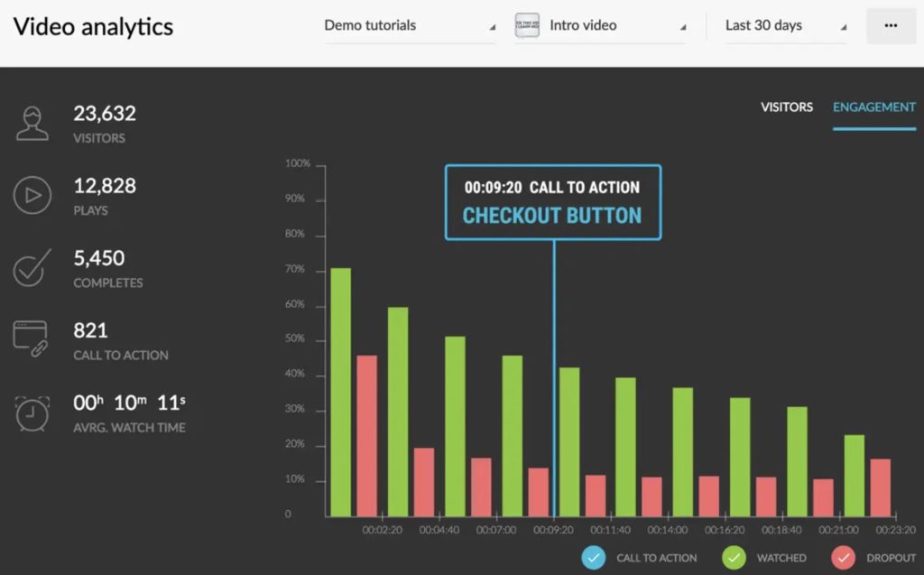Click the tallest green watched bar at 70%
Image resolution: width=924 pixels, height=575 pixels.
point(340,392)
